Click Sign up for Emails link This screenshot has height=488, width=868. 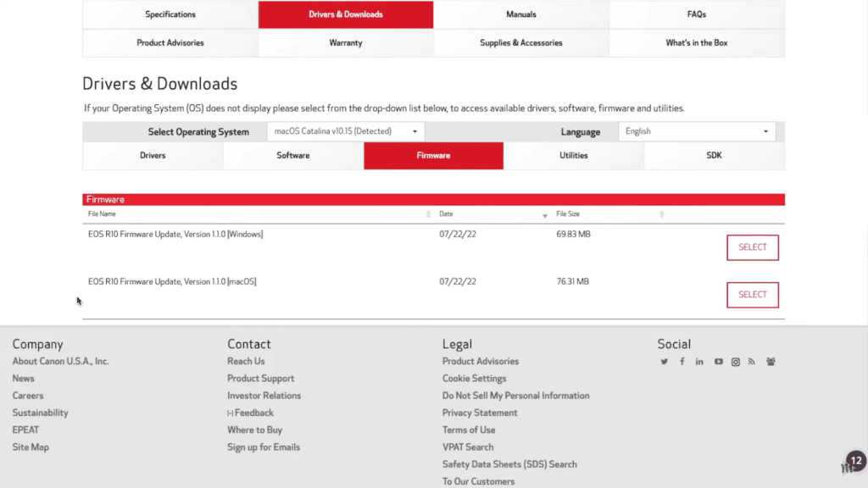(264, 447)
